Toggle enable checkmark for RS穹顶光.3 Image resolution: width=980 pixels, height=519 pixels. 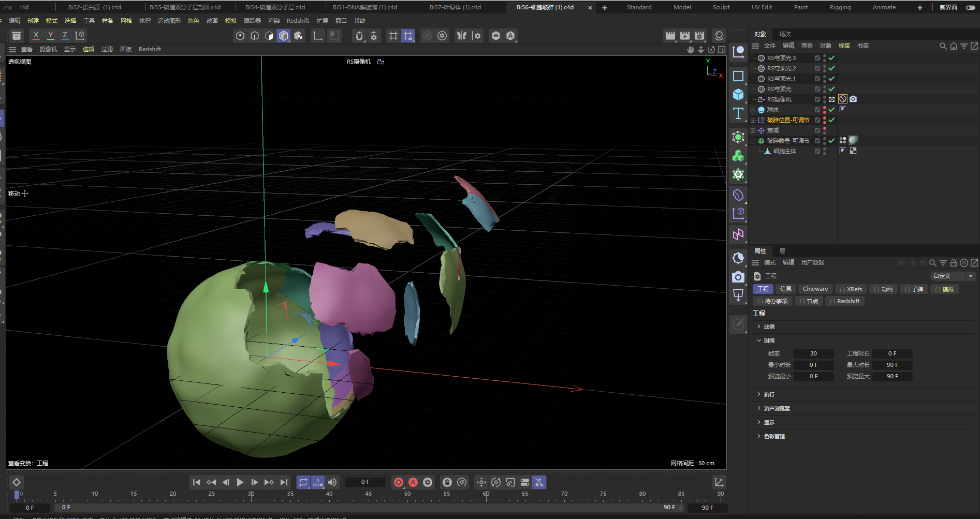click(831, 58)
